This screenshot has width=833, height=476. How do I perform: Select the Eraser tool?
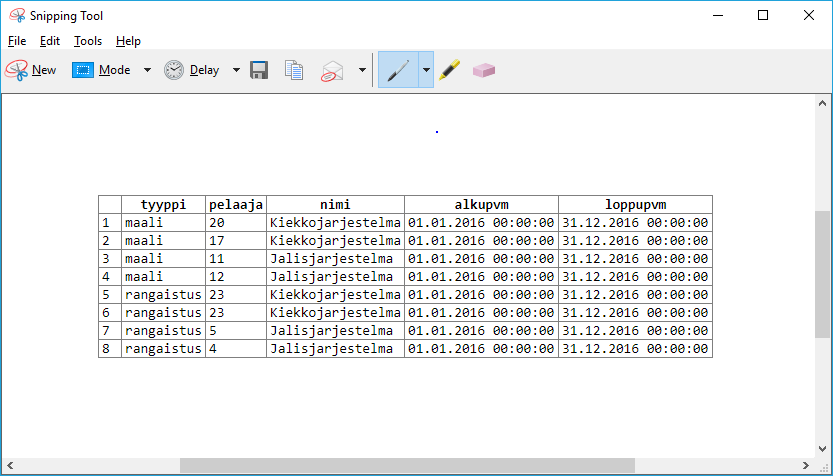(484, 70)
